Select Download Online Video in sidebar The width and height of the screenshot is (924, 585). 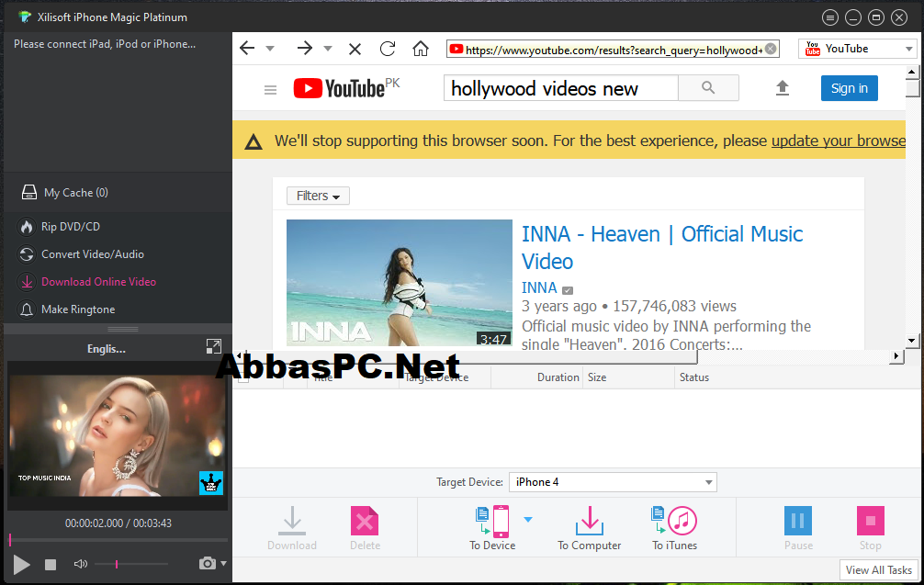pyautogui.click(x=98, y=282)
